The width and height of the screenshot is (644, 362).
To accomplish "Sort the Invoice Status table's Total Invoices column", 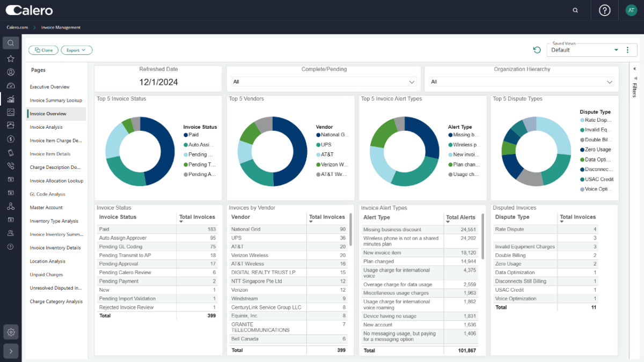I will coord(197,218).
